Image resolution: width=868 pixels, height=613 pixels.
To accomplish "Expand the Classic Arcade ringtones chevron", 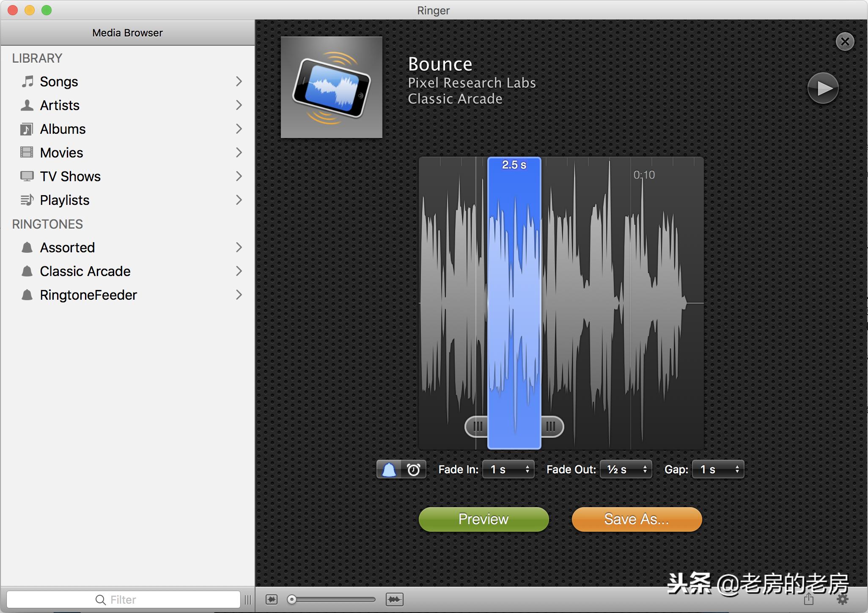I will [x=239, y=271].
